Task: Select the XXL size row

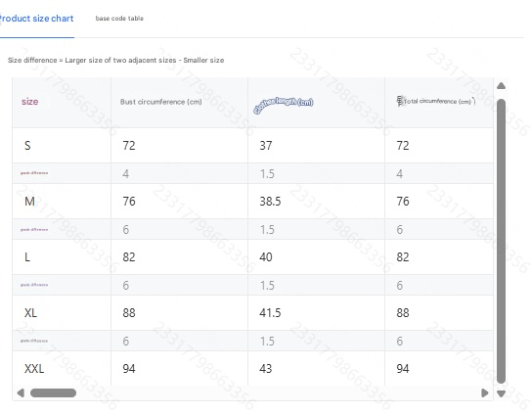Action: coord(252,368)
